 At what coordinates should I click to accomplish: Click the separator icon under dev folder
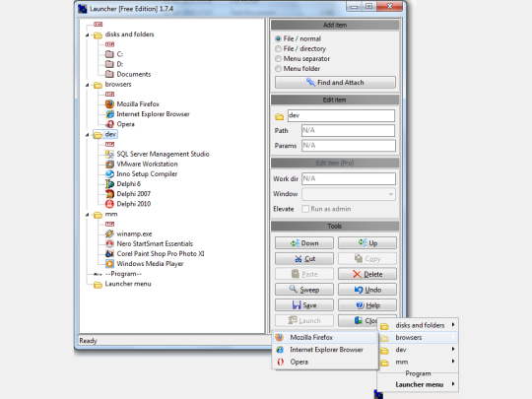point(109,144)
